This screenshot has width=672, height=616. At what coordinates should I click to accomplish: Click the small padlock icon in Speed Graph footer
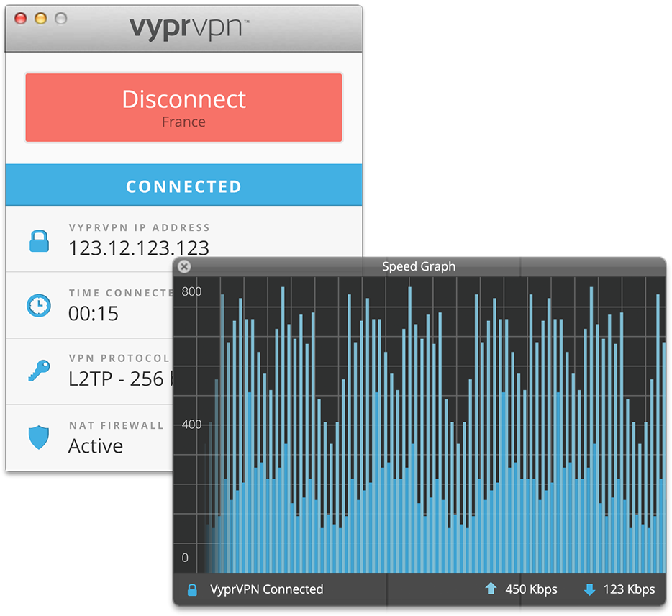click(192, 590)
